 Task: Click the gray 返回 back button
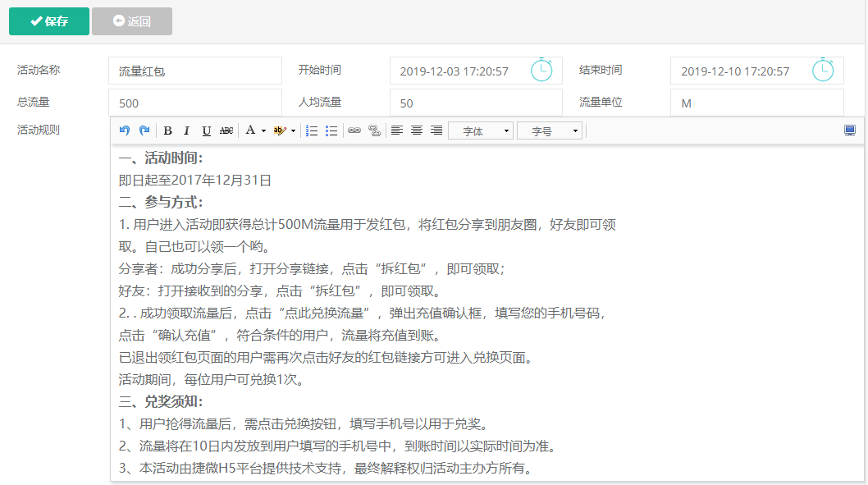132,21
